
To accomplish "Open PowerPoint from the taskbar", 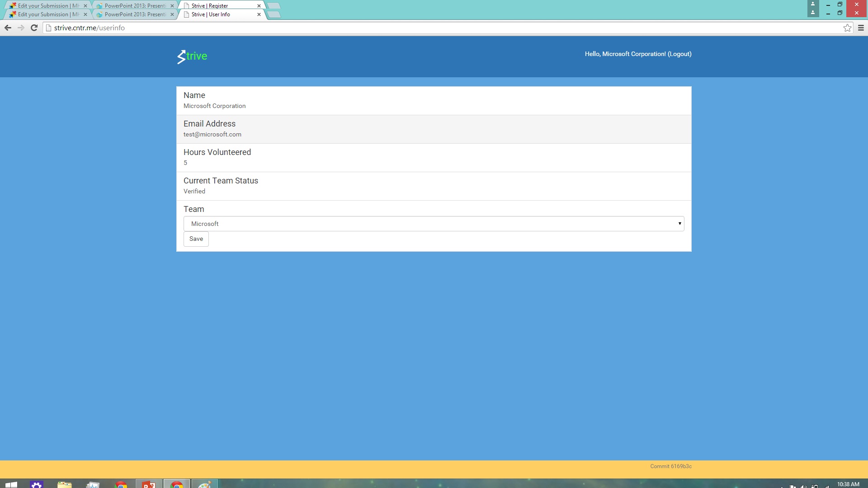I will tap(149, 484).
